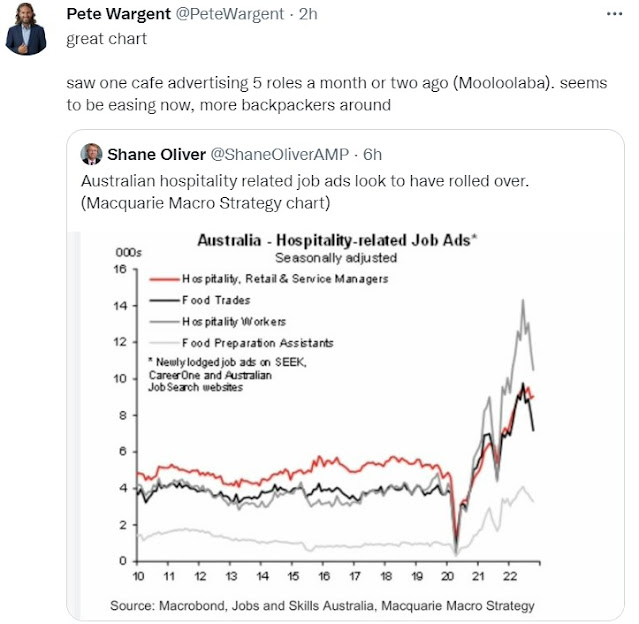The height and width of the screenshot is (624, 639).
Task: Open the three-dot more options menu
Action: [614, 14]
